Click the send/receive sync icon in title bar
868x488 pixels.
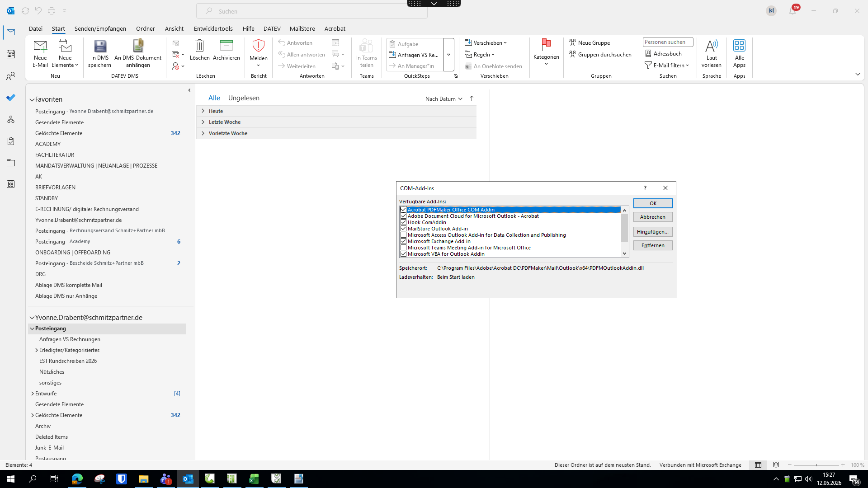25,10
